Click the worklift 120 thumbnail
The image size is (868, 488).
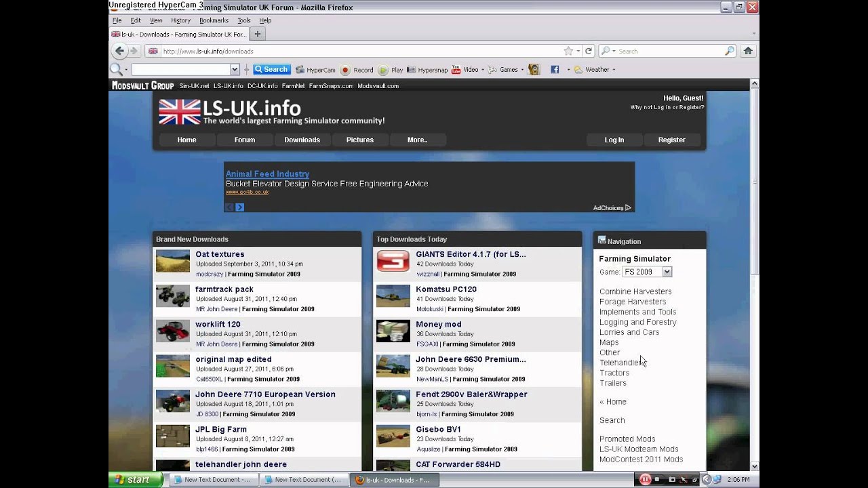[173, 331]
